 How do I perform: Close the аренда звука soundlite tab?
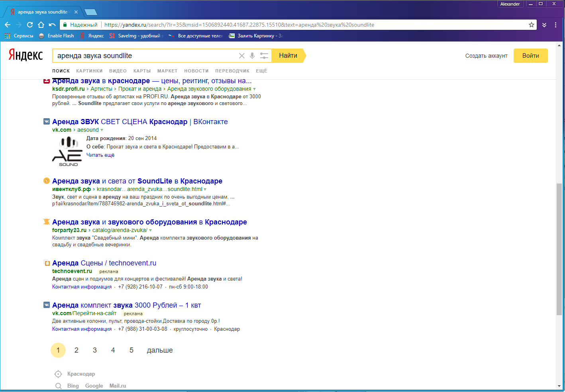pos(76,12)
